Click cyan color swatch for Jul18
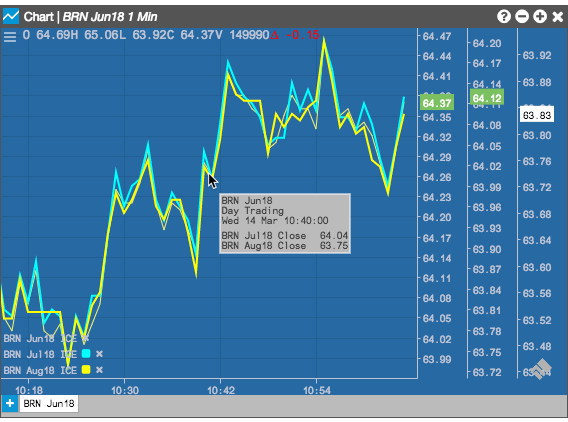The width and height of the screenshot is (568, 422). pyautogui.click(x=86, y=354)
